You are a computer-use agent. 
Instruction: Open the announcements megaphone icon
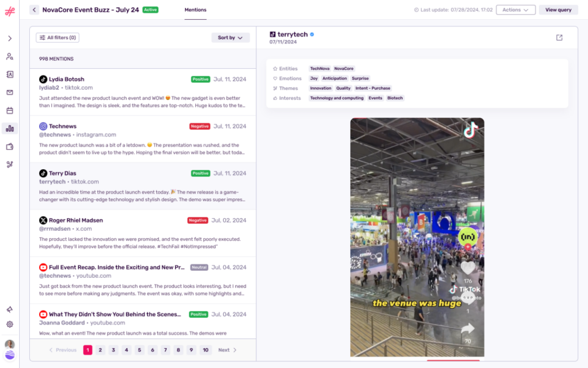9,309
